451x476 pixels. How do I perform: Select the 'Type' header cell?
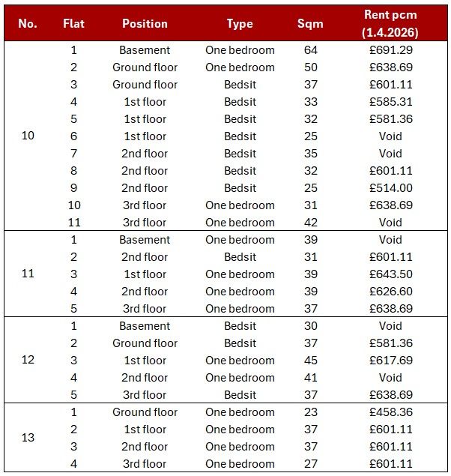pos(240,24)
